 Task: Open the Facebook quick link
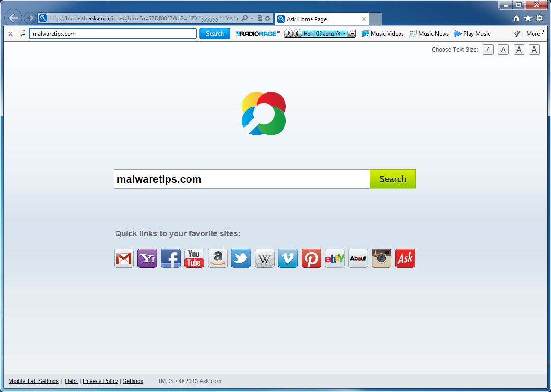click(171, 258)
